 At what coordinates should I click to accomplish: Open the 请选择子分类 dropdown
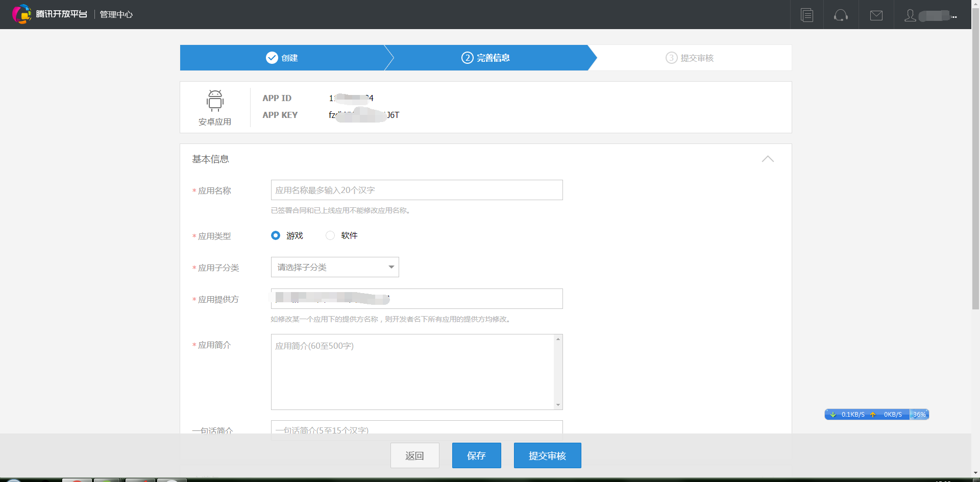335,267
